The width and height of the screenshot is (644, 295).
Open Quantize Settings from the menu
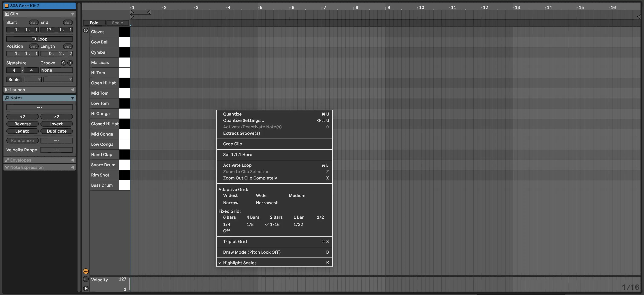pyautogui.click(x=243, y=120)
